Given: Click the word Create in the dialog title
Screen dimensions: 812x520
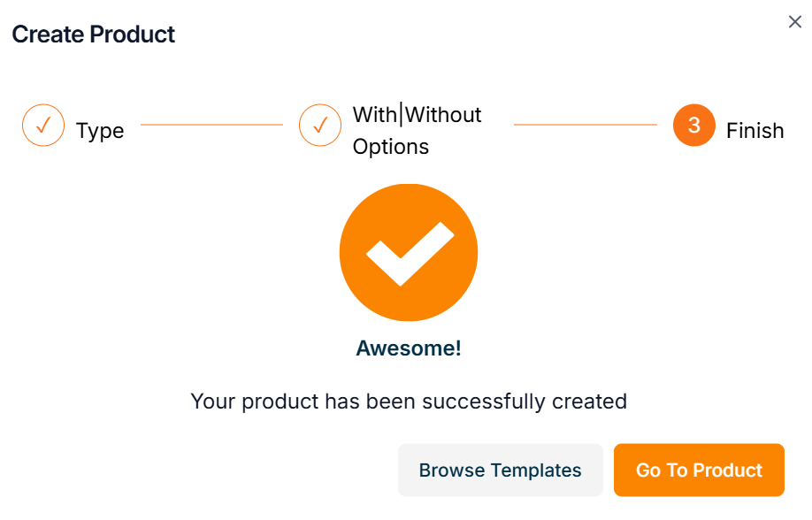Looking at the screenshot, I should coord(48,34).
